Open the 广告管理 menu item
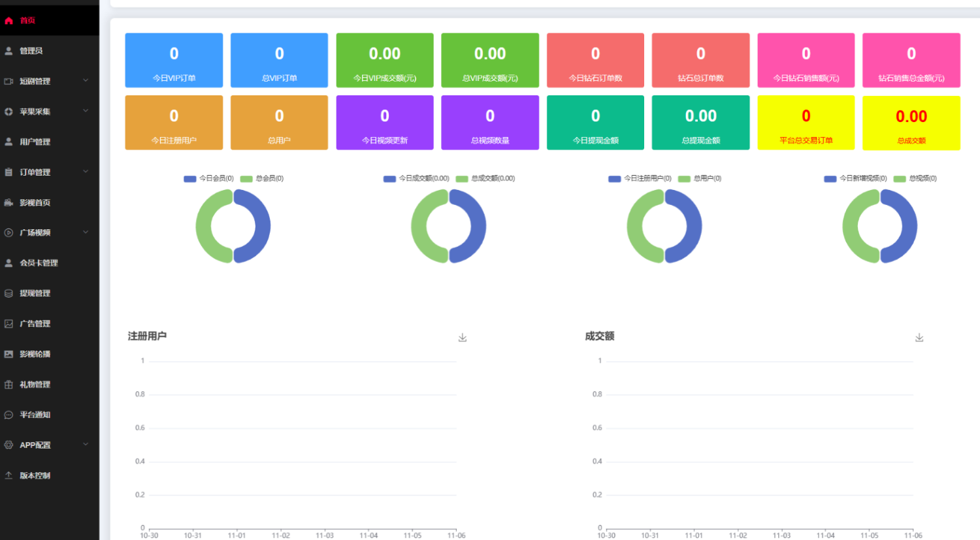This screenshot has width=980, height=540. point(35,324)
